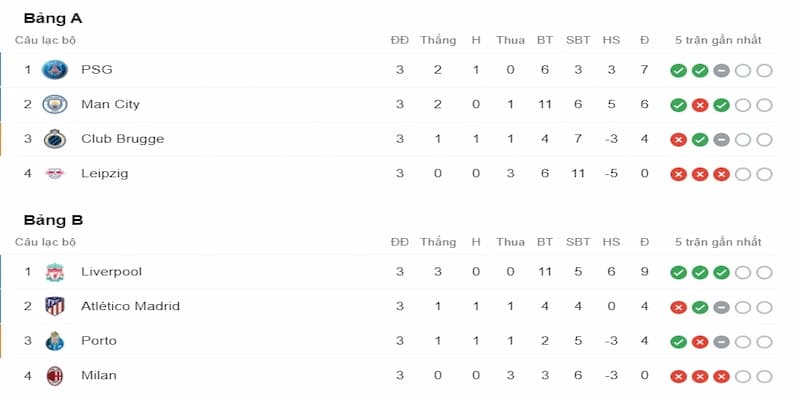Click the PSG club logo
This screenshot has height=400, width=800.
(54, 70)
